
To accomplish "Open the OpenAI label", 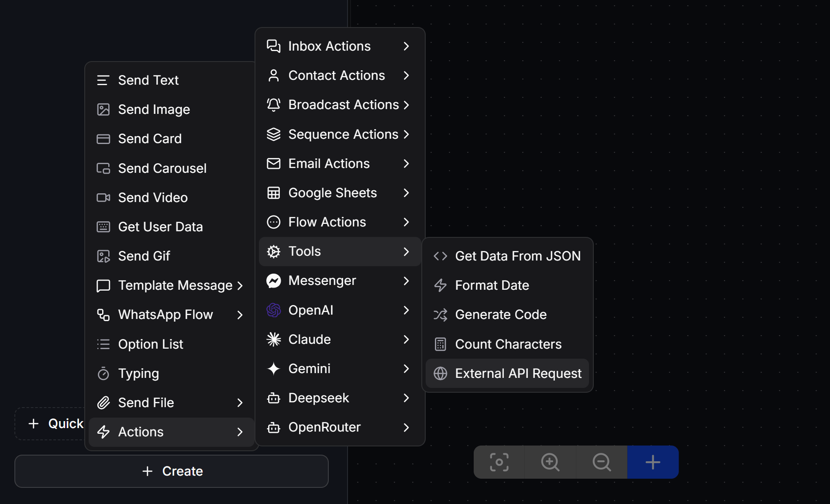I will (311, 310).
